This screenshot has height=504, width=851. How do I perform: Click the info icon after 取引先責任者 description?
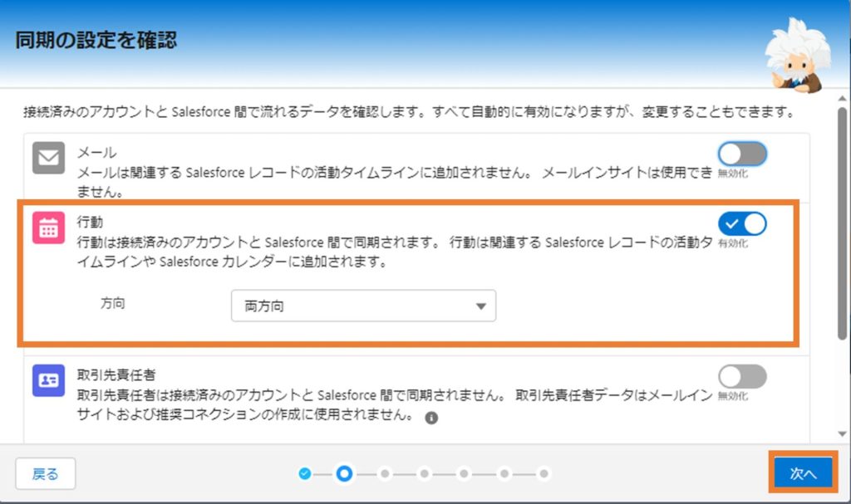point(431,418)
